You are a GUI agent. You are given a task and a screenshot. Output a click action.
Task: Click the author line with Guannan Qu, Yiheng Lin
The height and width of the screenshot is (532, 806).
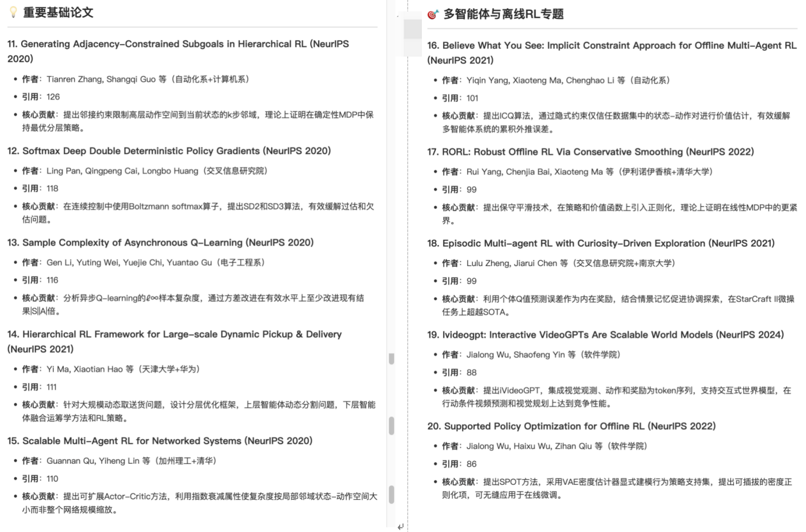[119, 461]
